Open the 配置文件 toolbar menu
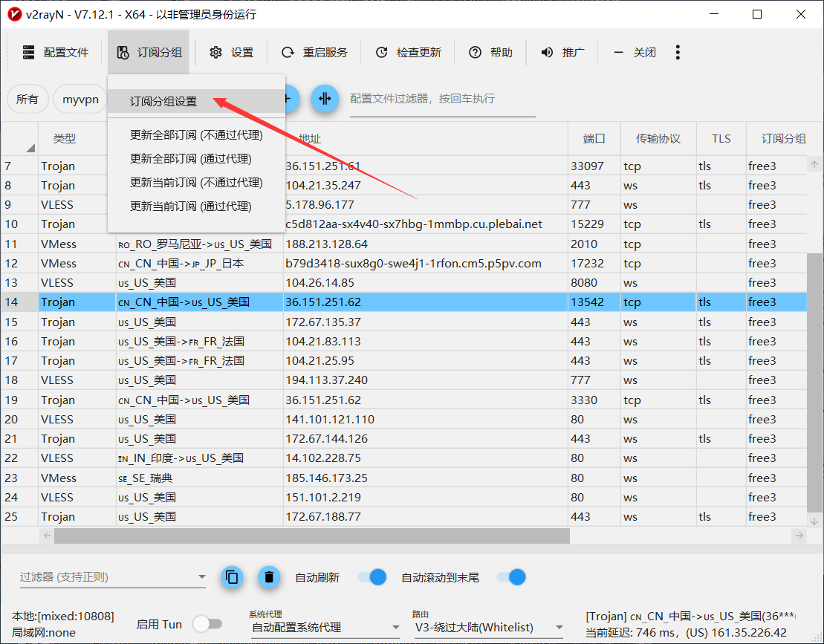 (56, 53)
